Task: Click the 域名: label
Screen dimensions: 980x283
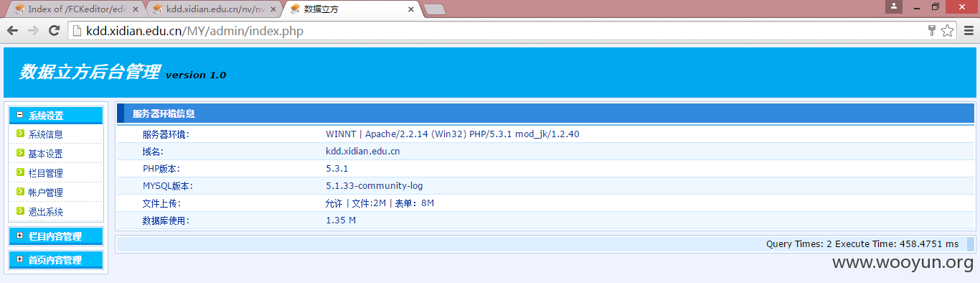Action: (x=153, y=152)
